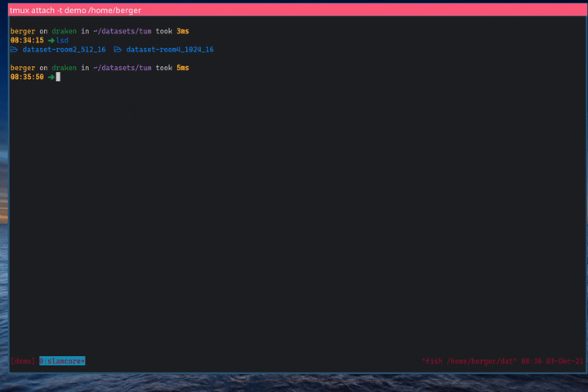Image resolution: width=588 pixels, height=392 pixels.
Task: Click the window title 'tmux attach -t demo'
Action: [x=48, y=10]
